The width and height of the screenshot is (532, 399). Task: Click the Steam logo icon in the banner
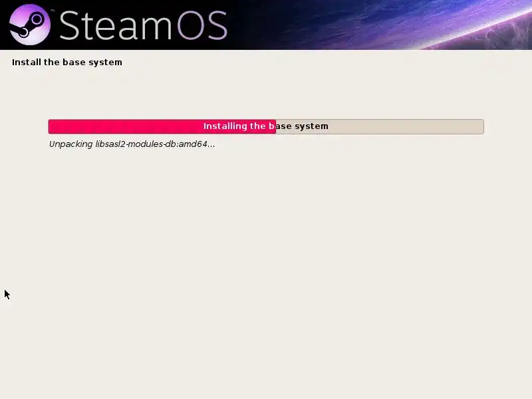coord(30,25)
